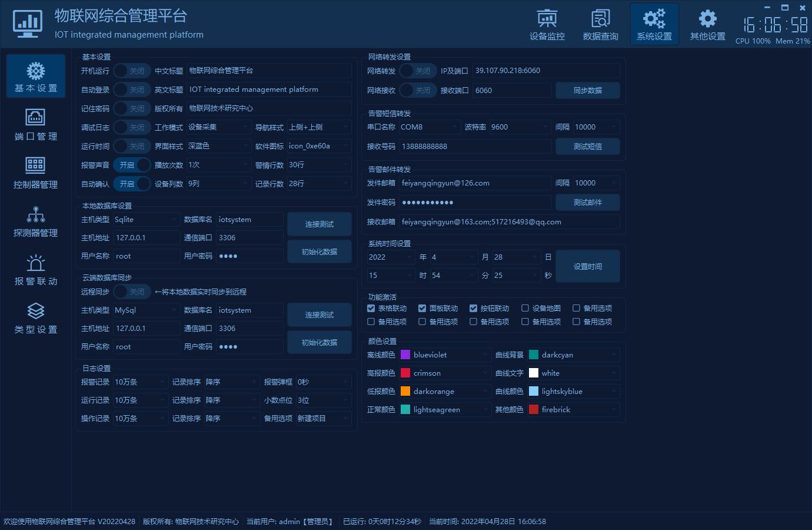
Task: Open the 串口名称 COM8 dropdown
Action: pos(429,127)
